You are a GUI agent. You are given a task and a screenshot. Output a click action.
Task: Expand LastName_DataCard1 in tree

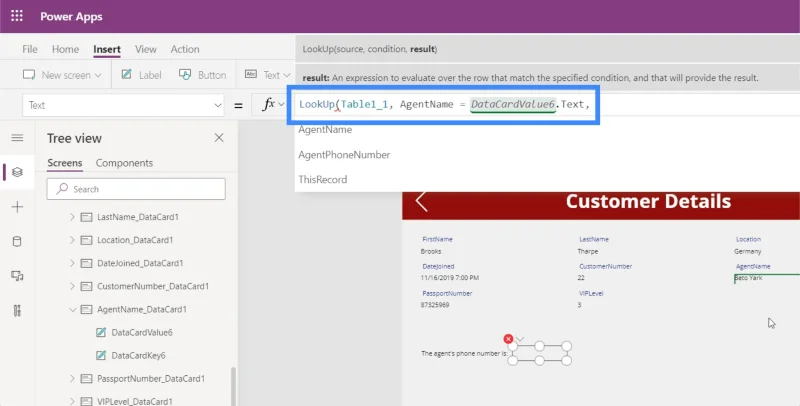coord(72,217)
